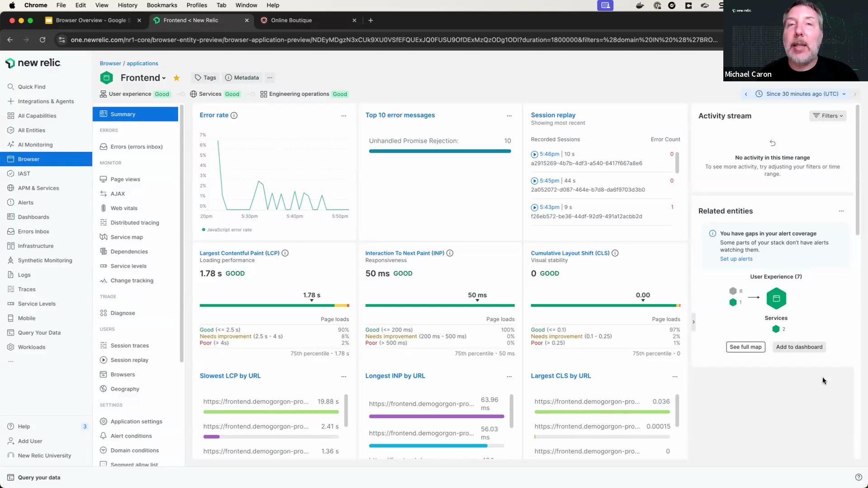
Task: Open Largest CLS by URL options menu
Action: [x=675, y=376]
